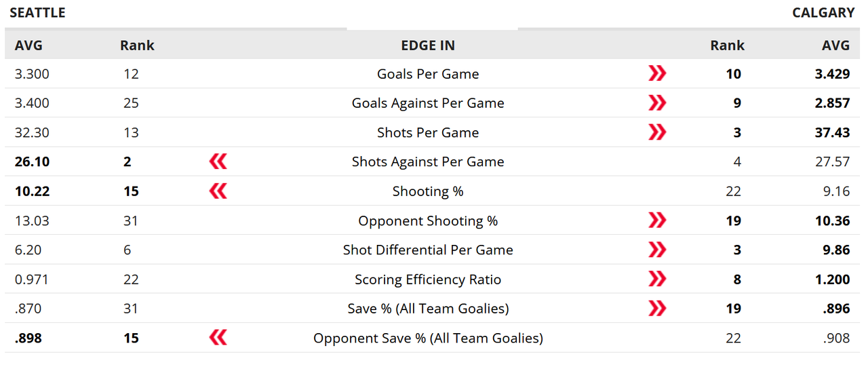Screen dimensions: 868x365
Task: Click edge arrows for Save % (All Team Goalies)
Action: tap(657, 308)
